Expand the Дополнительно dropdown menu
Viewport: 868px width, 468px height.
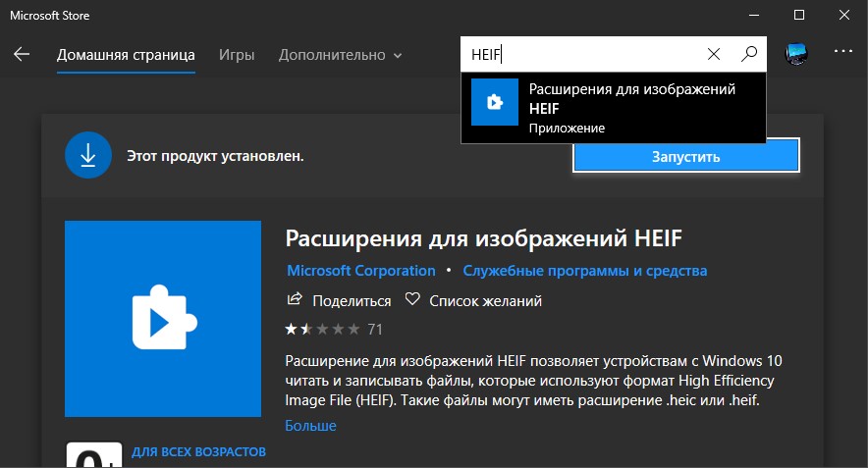coord(340,55)
